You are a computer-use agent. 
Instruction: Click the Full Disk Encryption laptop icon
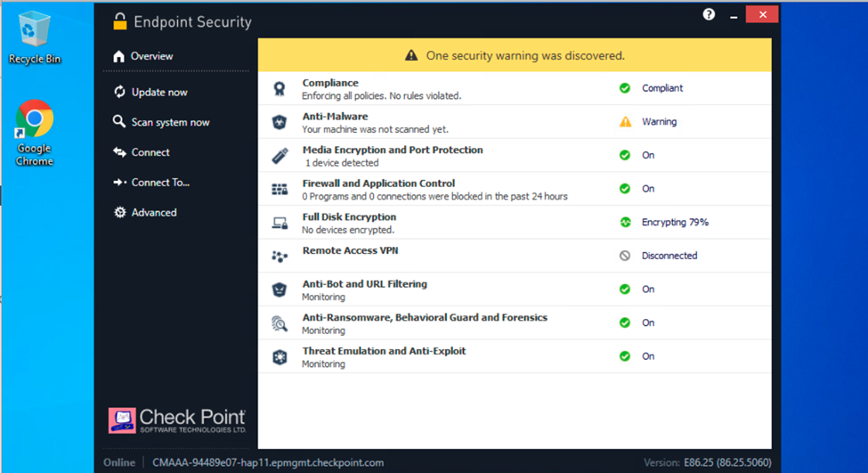coord(280,223)
